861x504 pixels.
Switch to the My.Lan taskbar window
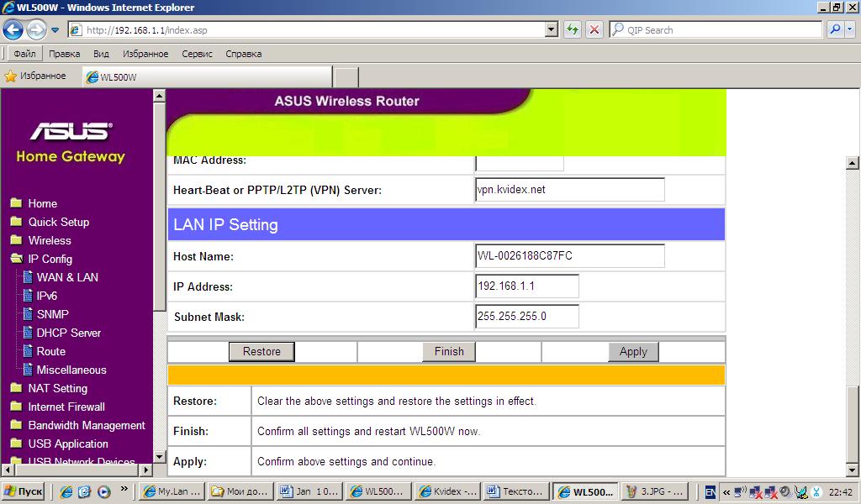[x=172, y=491]
